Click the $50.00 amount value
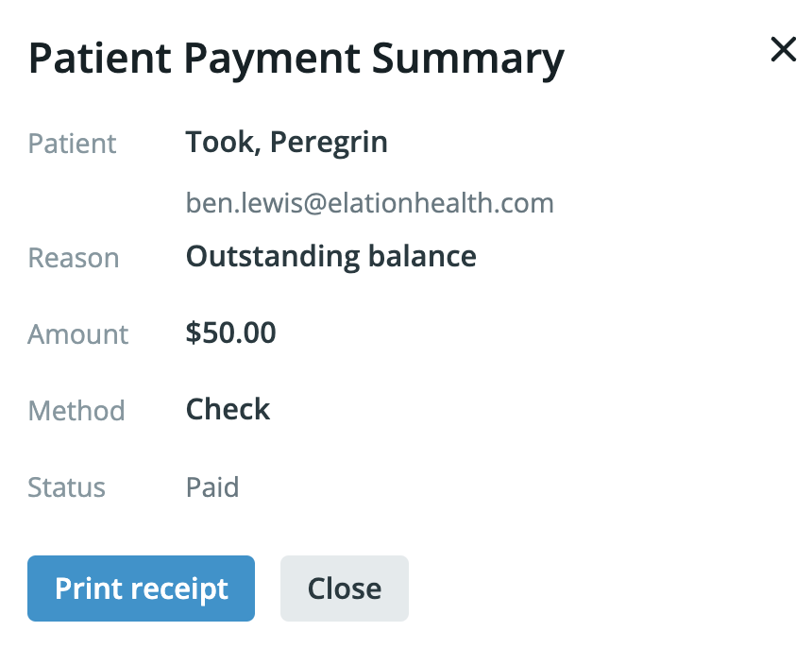This screenshot has height=648, width=812. tap(230, 333)
